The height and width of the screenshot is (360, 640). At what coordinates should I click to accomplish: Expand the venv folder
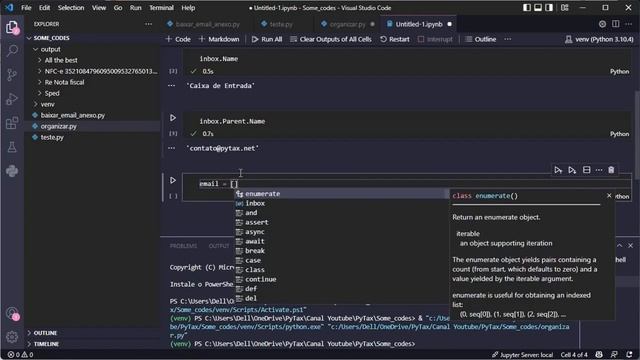coord(36,104)
